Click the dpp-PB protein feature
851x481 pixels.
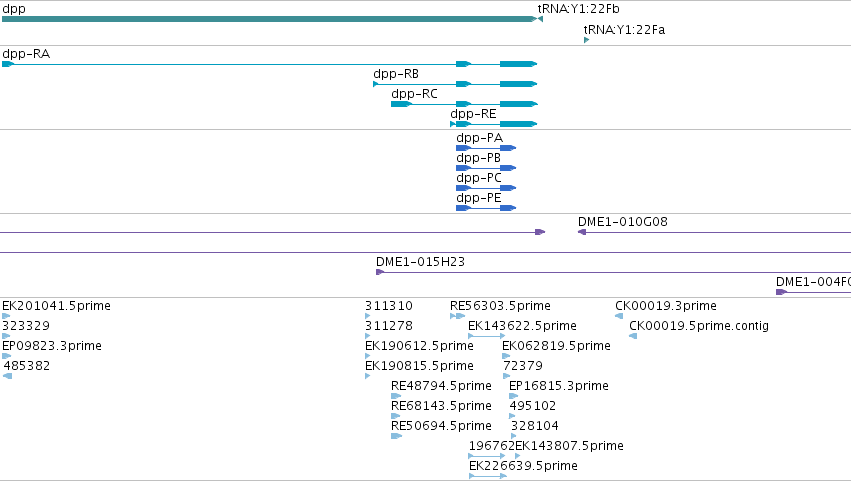(x=486, y=168)
